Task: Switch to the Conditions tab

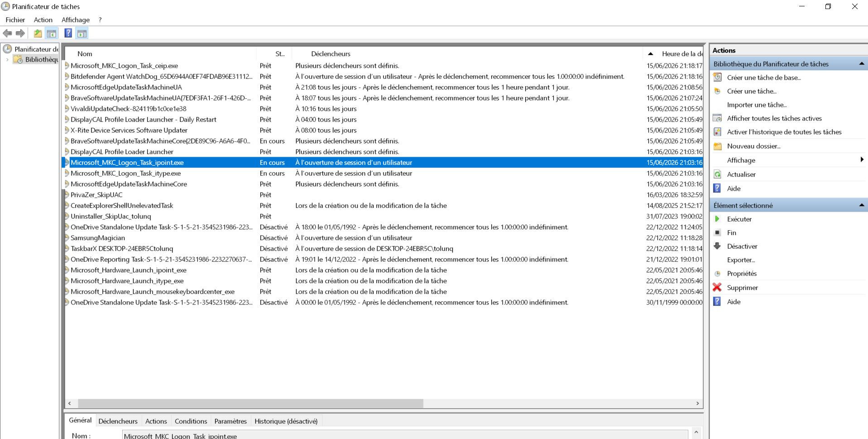Action: point(191,421)
